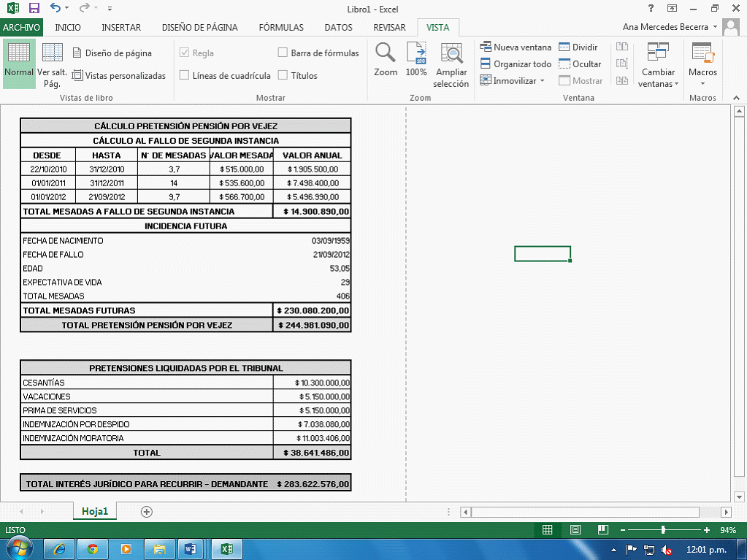Click Organizar todo button
This screenshot has width=747, height=560.
coord(516,64)
